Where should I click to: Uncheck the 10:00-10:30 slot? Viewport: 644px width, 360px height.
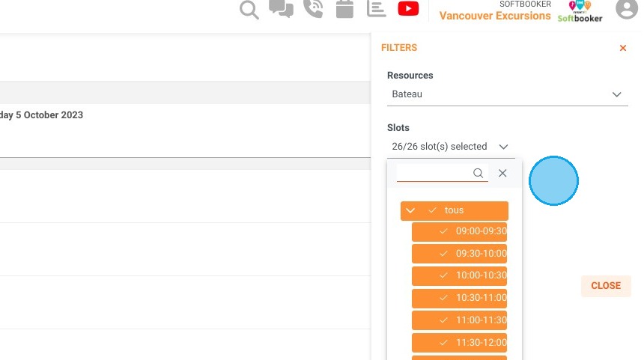pyautogui.click(x=459, y=276)
